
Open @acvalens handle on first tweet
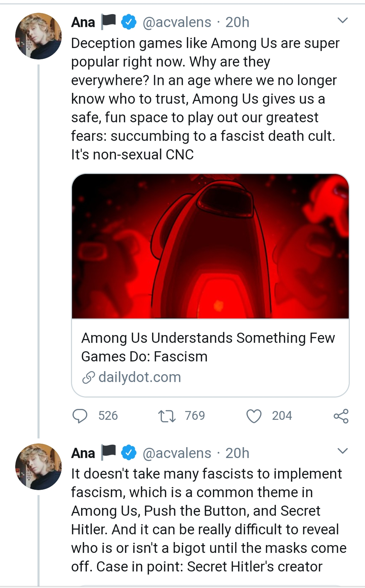177,22
